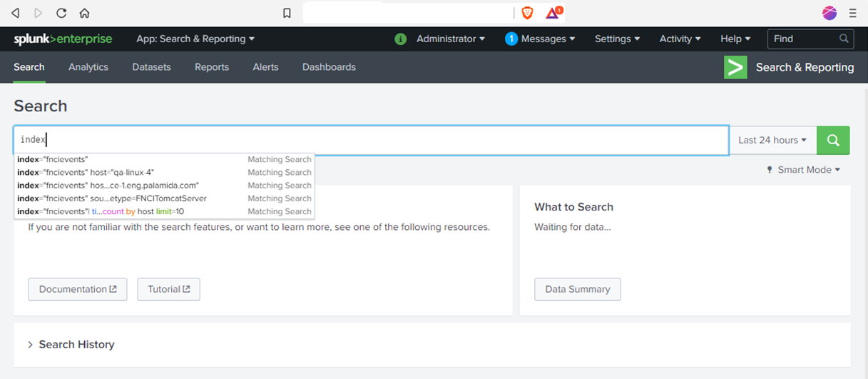Click the Splunk Enterprise logo
868x379 pixels.
[x=63, y=39]
